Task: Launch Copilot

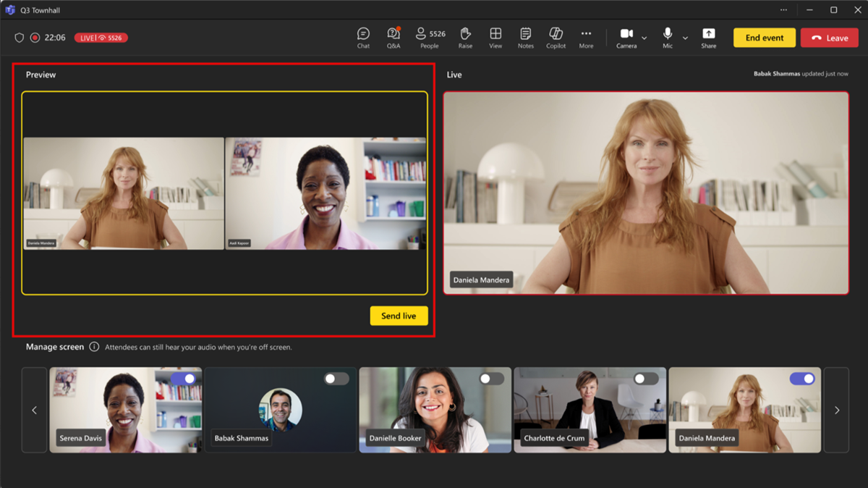Action: point(556,37)
